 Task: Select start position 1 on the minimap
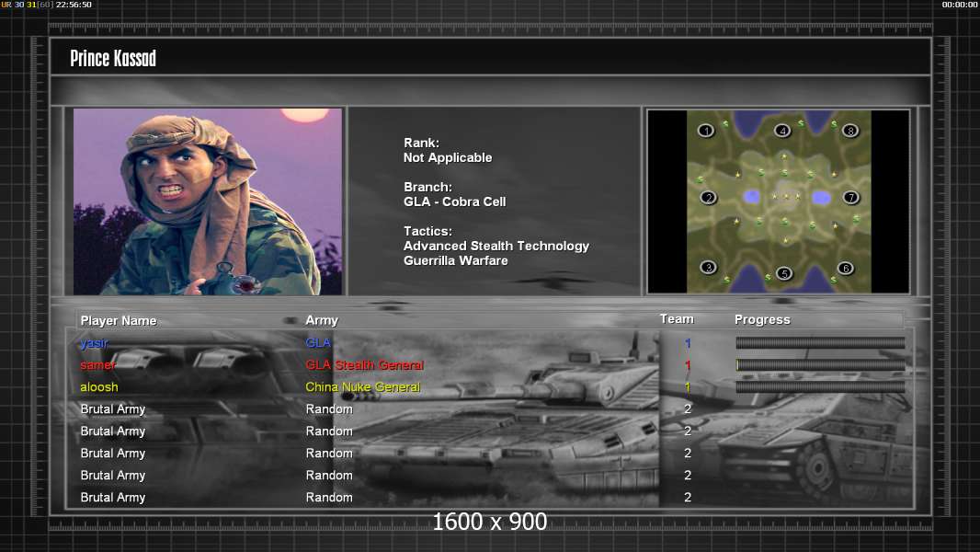[x=706, y=131]
